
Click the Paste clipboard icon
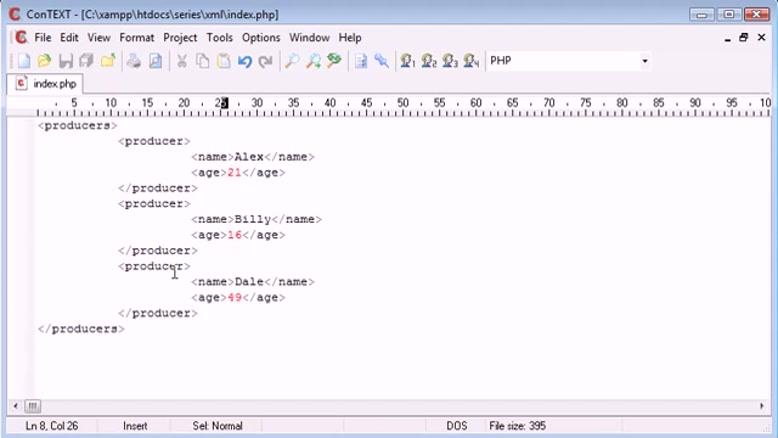(x=224, y=61)
